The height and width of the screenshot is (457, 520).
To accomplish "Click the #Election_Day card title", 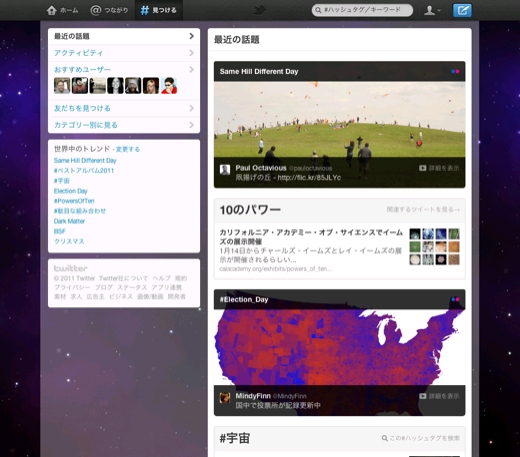I will 244,300.
